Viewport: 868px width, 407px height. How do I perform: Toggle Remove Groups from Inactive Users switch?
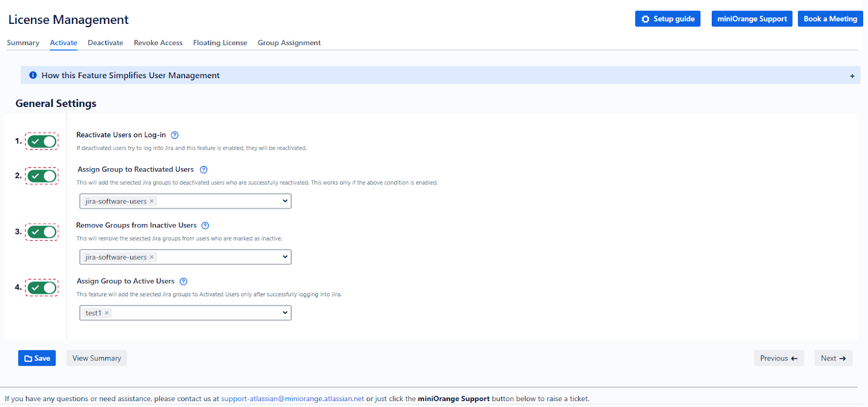pyautogui.click(x=42, y=232)
